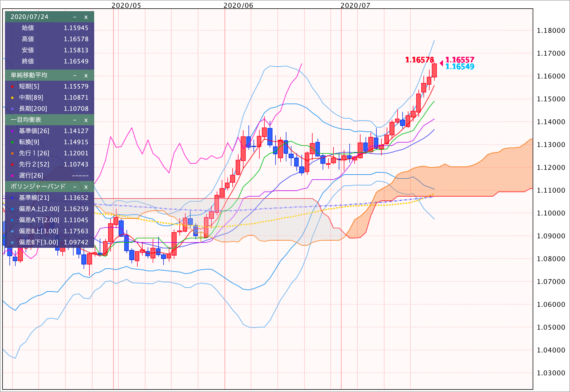Click the 偏差B上[3.00] label
The height and width of the screenshot is (392, 570).
pos(39,231)
